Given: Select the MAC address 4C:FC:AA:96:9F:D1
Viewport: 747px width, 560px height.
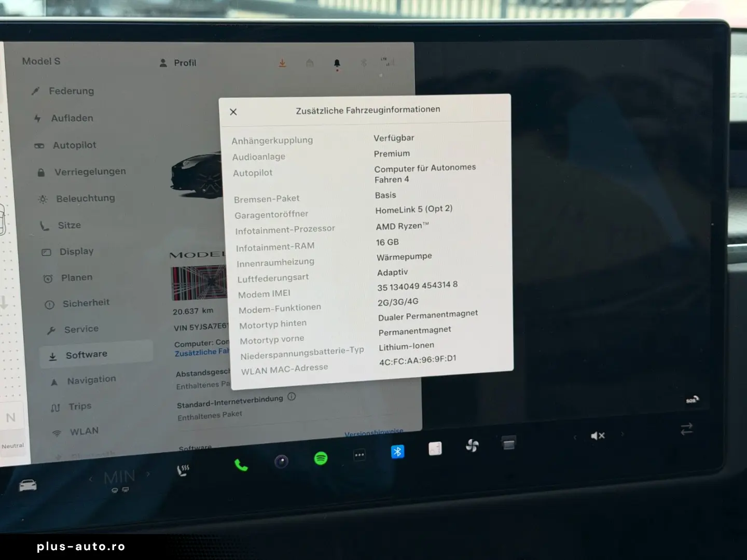Looking at the screenshot, I should tap(418, 360).
